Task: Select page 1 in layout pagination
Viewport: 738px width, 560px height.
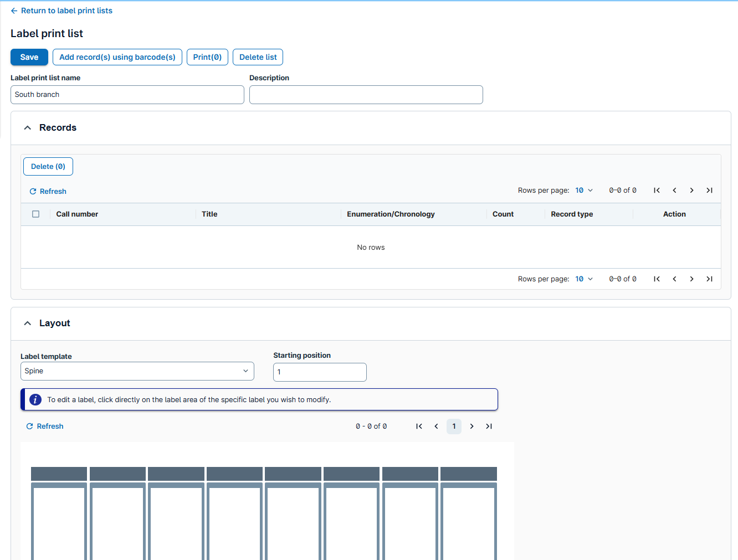Action: pos(454,427)
